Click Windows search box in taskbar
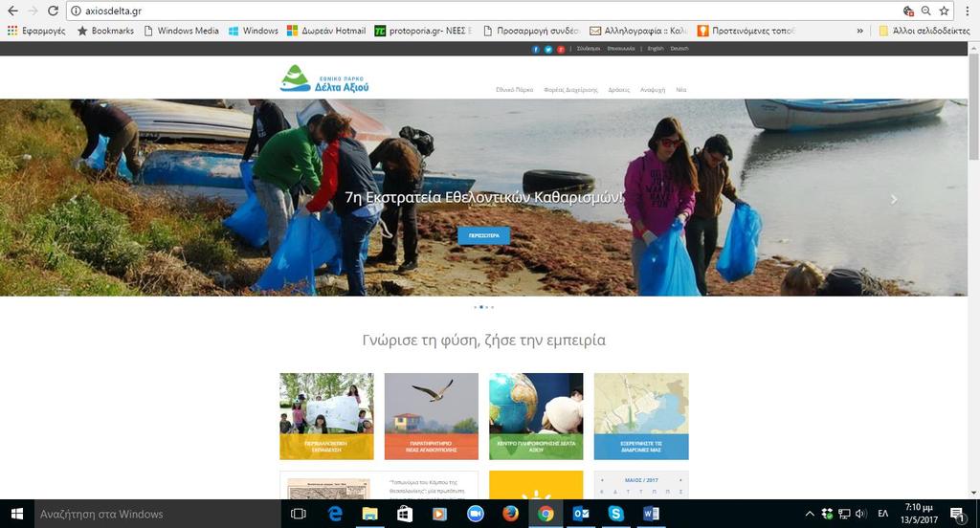Image resolution: width=980 pixels, height=528 pixels. 158,514
